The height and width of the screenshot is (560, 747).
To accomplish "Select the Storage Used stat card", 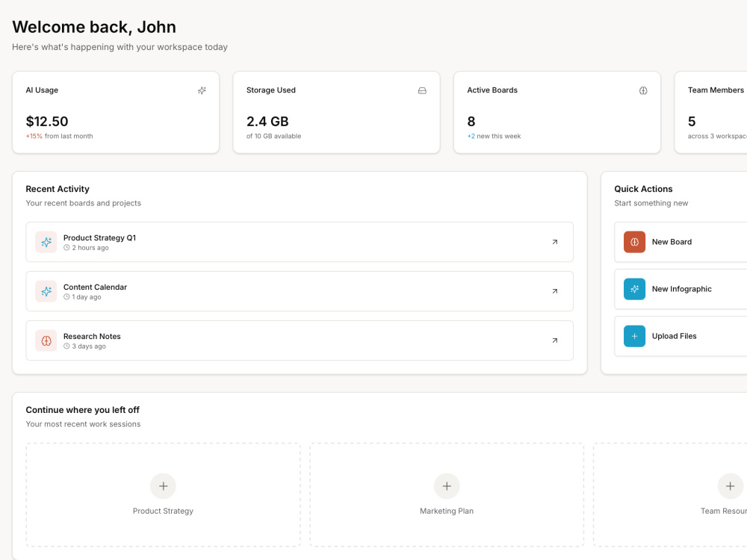I will (336, 113).
